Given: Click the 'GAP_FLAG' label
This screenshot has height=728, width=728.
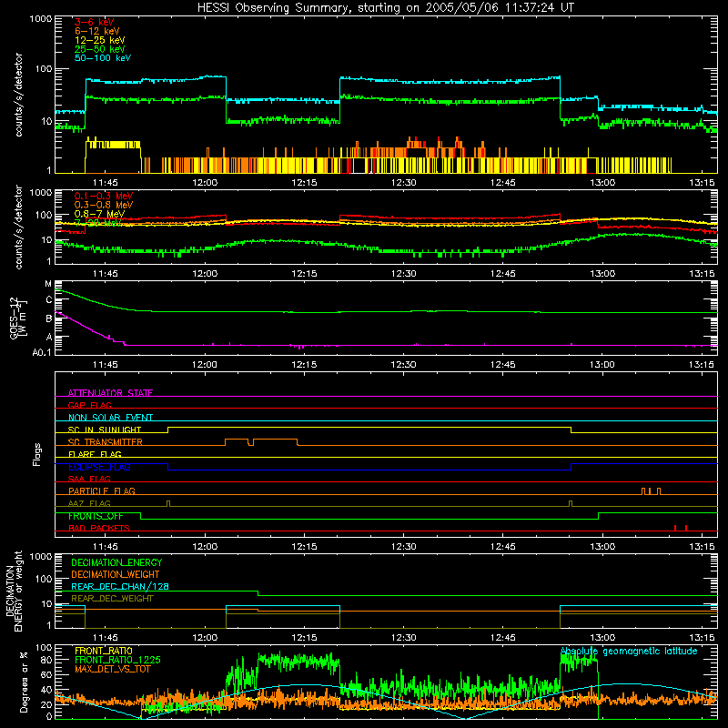Looking at the screenshot, I should point(89,405).
